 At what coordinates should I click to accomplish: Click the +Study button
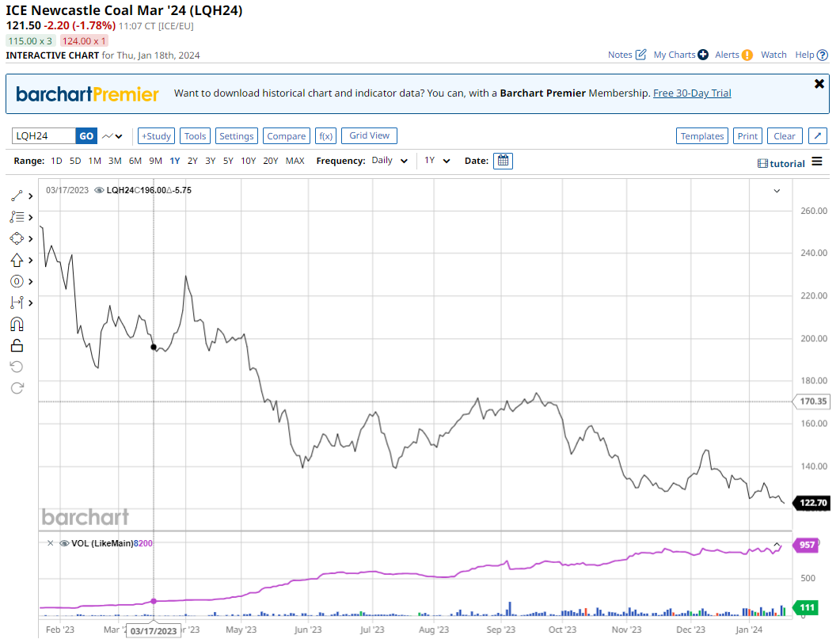pos(157,136)
